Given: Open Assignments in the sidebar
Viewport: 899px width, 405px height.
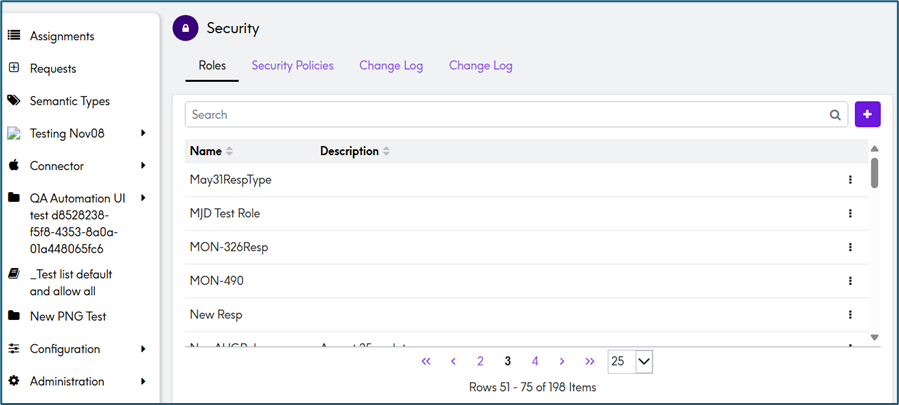Looking at the screenshot, I should [62, 36].
